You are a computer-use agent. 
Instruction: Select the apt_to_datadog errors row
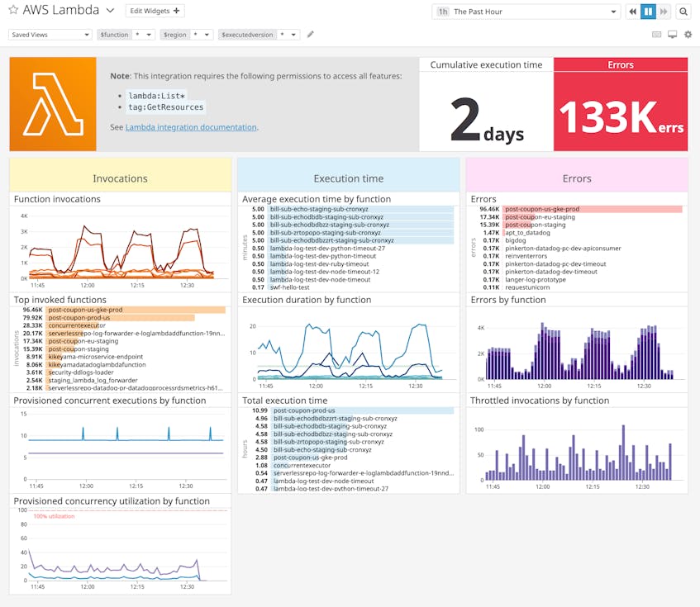point(580,233)
